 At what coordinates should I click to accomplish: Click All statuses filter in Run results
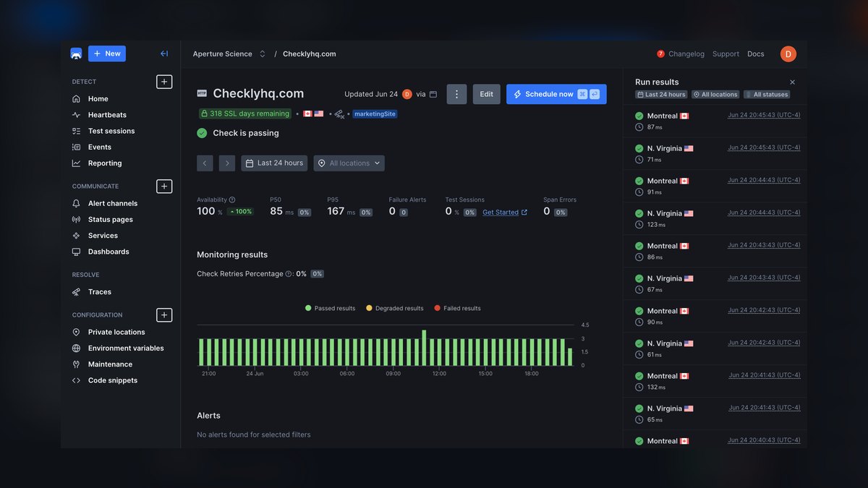[767, 95]
